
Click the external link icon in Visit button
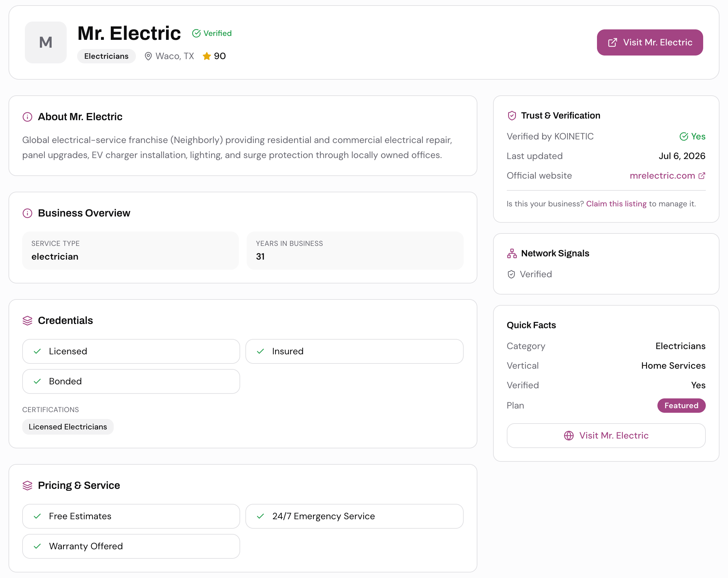pyautogui.click(x=613, y=42)
